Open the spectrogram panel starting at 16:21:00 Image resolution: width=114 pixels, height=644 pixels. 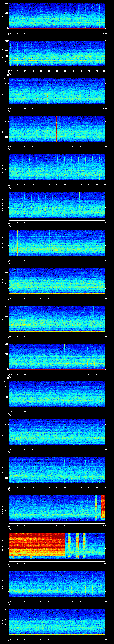click(57, 205)
